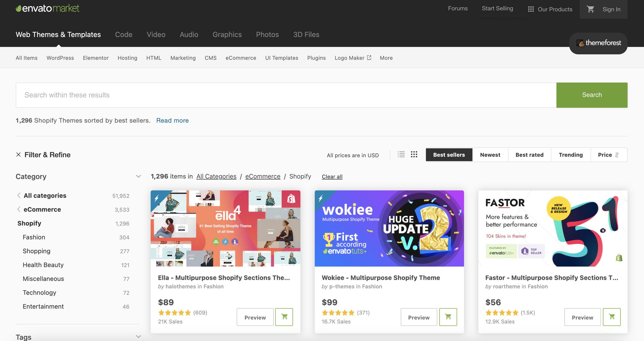644x341 pixels.
Task: Switch to list view layout icon
Action: [x=401, y=155]
